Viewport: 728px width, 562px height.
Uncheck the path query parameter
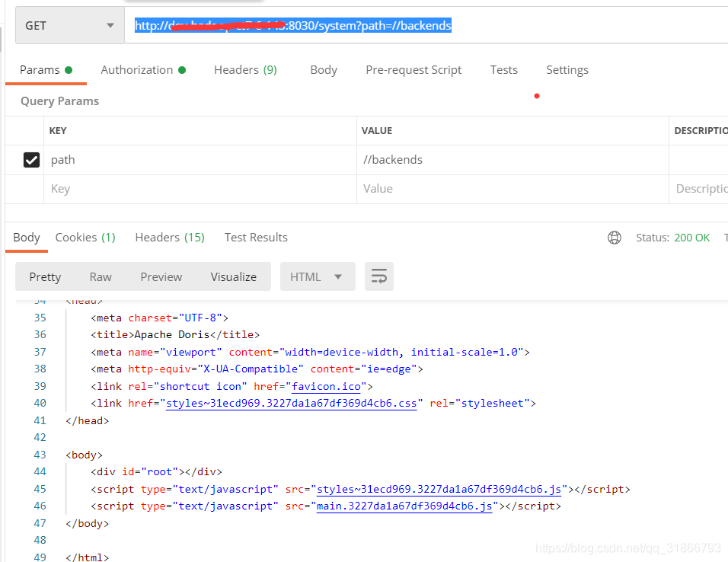(31, 160)
